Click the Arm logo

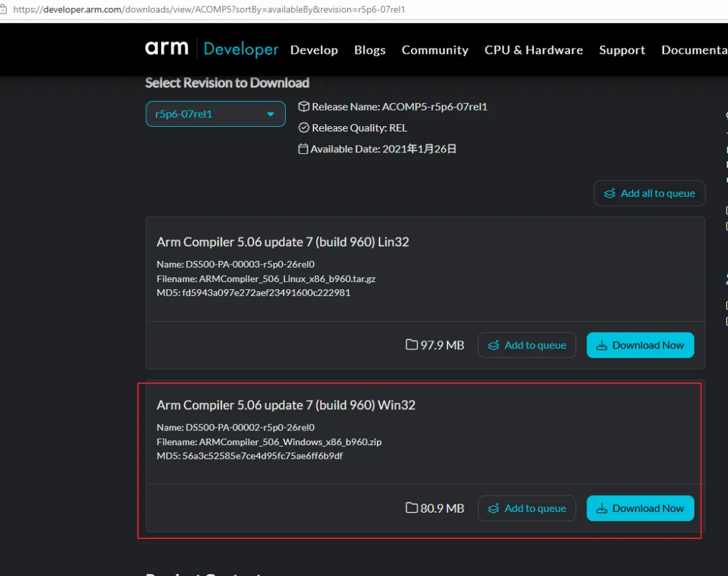point(166,49)
